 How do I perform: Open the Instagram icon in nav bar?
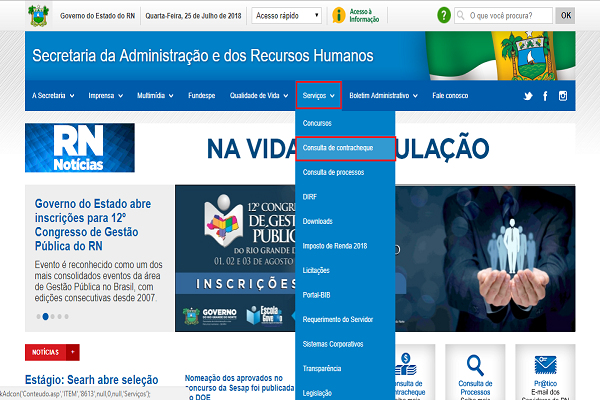click(x=563, y=96)
